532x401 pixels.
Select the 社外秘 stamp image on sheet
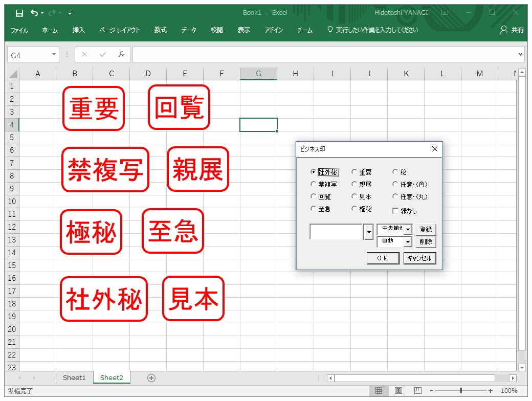104,299
